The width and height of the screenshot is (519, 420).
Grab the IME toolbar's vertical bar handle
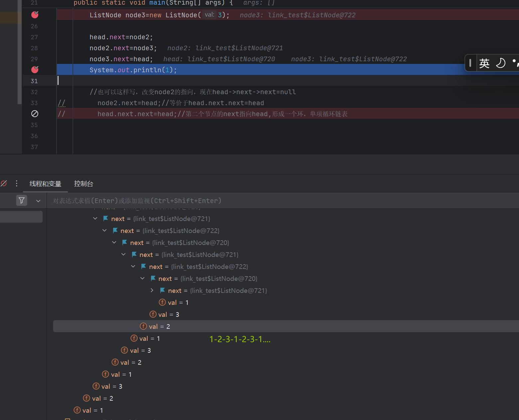click(x=470, y=63)
